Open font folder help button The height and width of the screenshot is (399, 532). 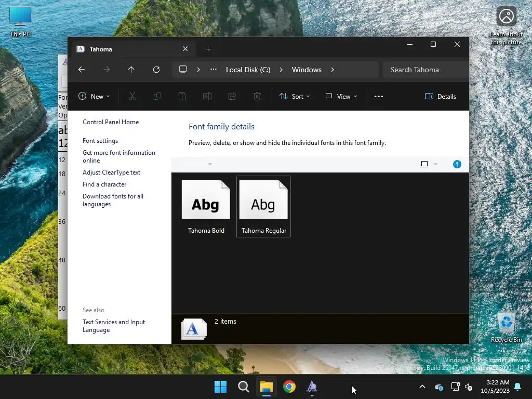457,164
